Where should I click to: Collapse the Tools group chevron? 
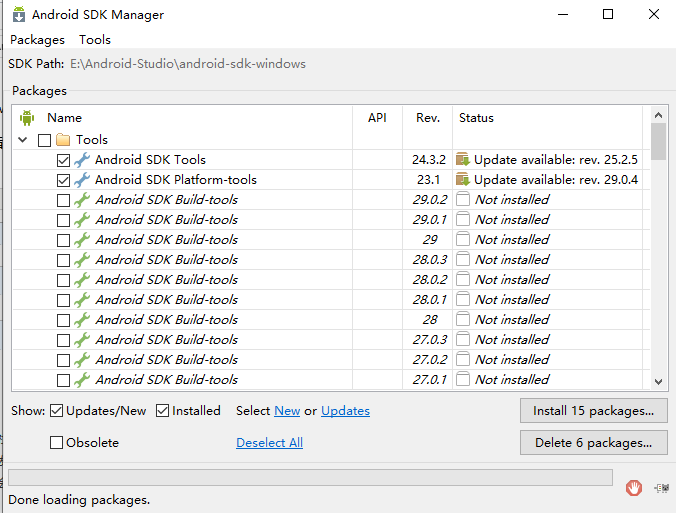(23, 140)
